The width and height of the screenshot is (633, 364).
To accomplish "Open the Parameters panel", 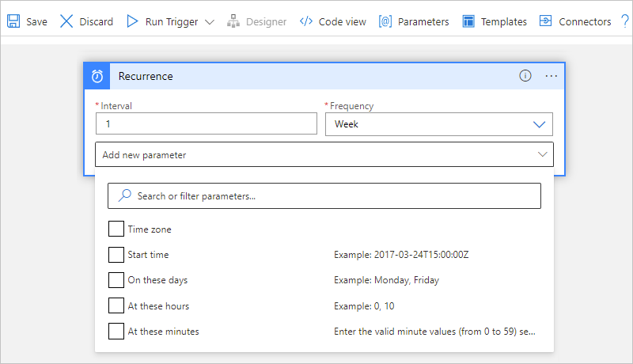I will point(414,21).
